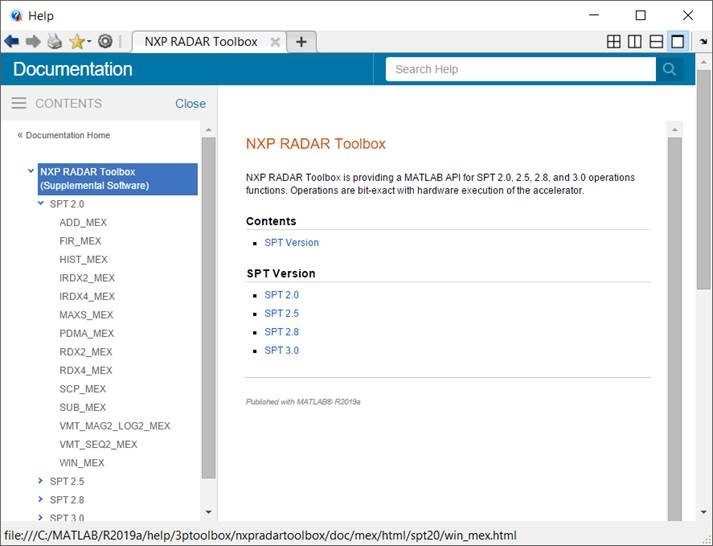The image size is (713, 546).
Task: Follow the SPT 2.5 page link
Action: (281, 314)
